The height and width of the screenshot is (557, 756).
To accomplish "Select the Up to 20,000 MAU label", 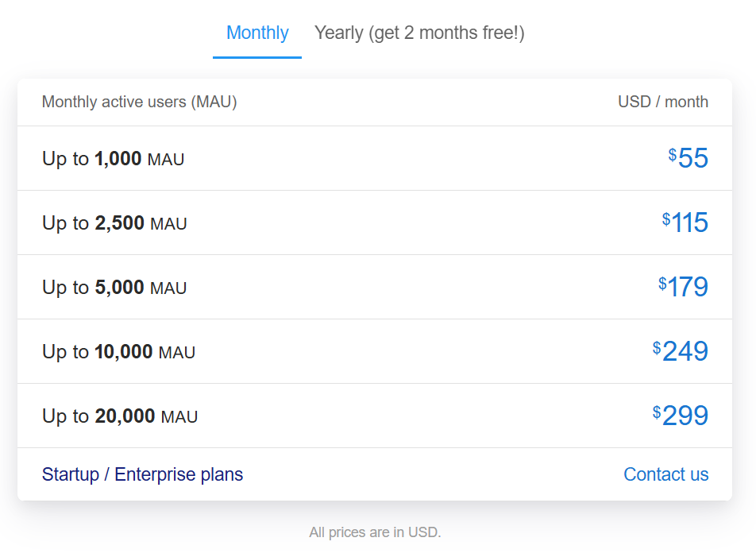I will pyautogui.click(x=120, y=416).
